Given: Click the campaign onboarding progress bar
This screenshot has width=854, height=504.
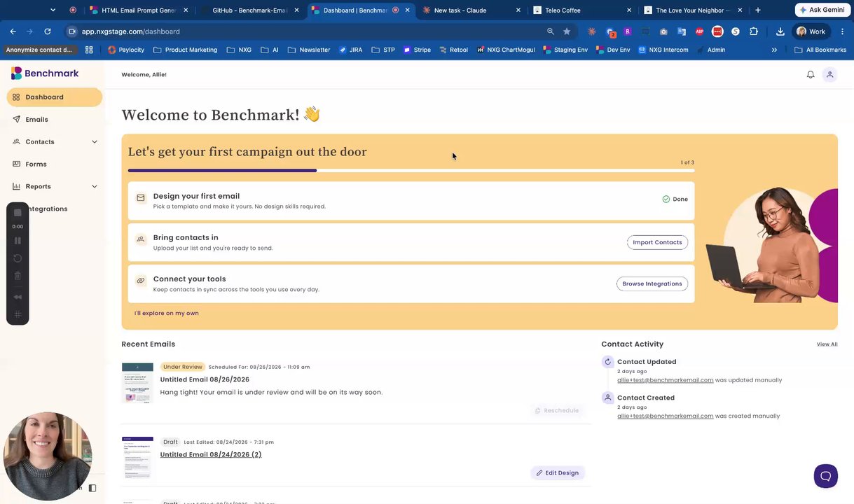Looking at the screenshot, I should click(x=411, y=170).
